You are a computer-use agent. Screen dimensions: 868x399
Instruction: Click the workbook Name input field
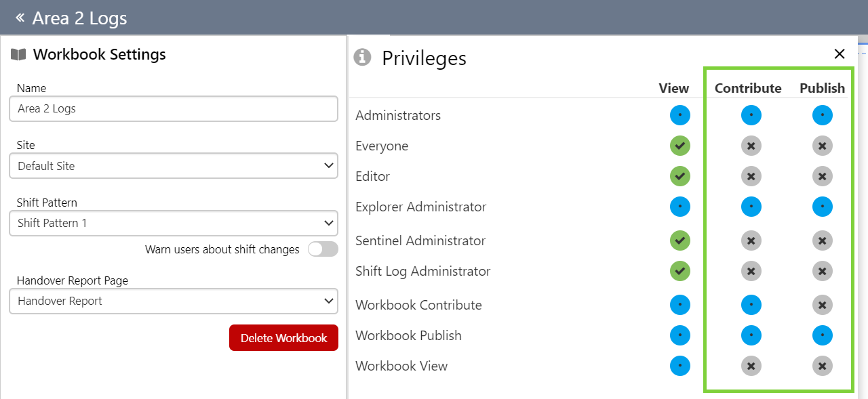(174, 108)
